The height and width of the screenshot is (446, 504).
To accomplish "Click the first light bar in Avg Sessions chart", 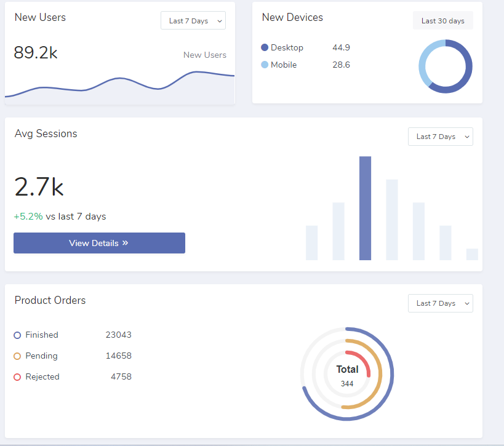I will click(311, 242).
